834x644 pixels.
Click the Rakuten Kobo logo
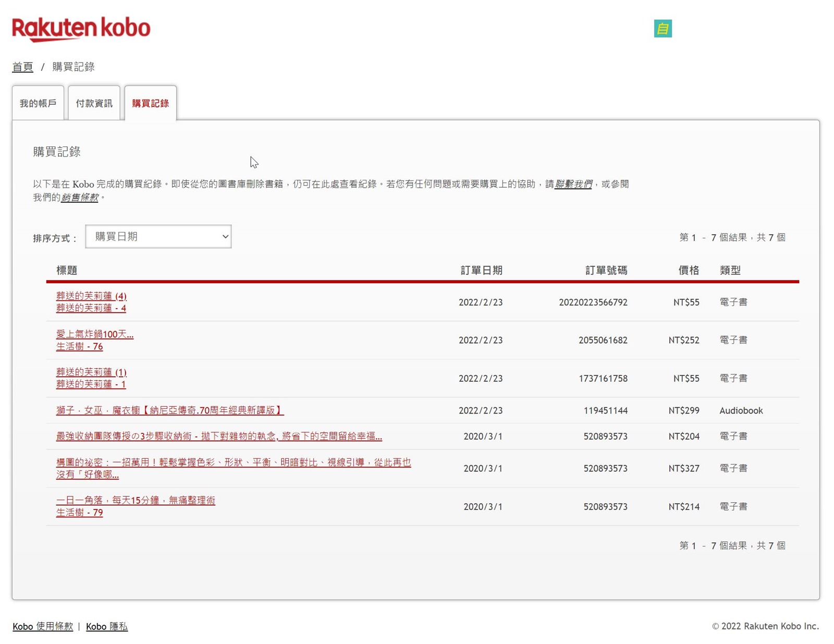[x=81, y=29]
